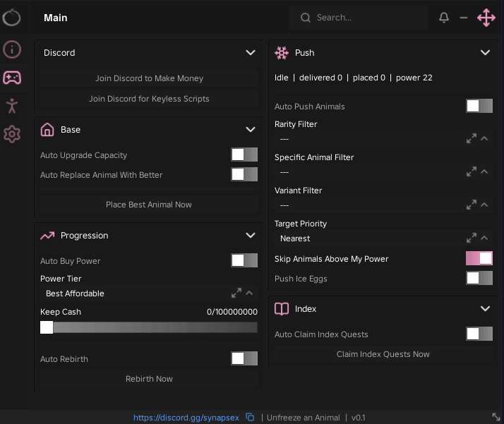Screen dimensions: 504x424
Task: Click the Rebirth Now button
Action: click(x=149, y=379)
